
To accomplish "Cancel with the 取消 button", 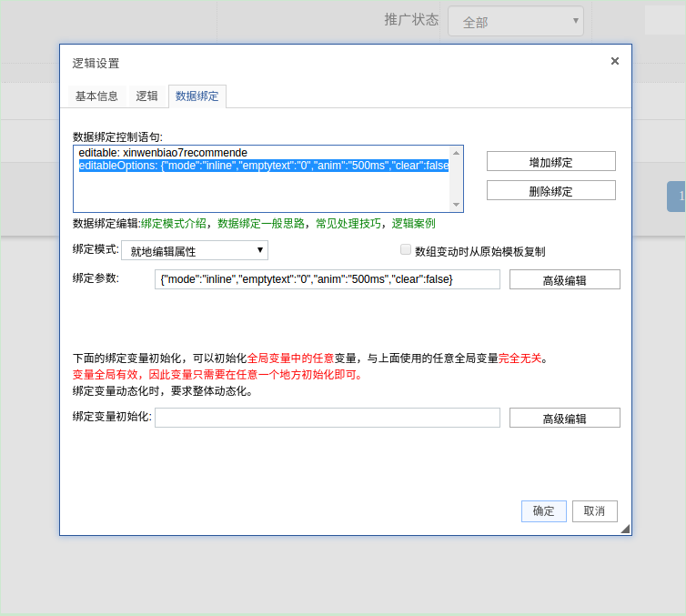I will [x=594, y=511].
